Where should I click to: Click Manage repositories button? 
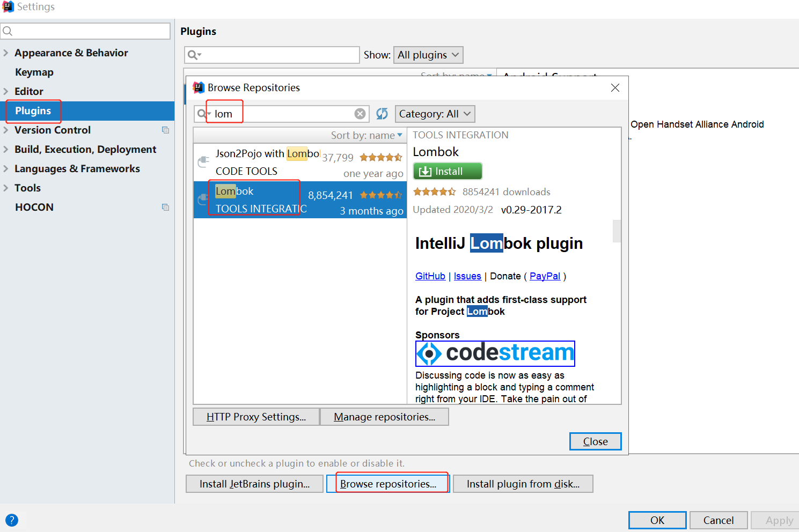pyautogui.click(x=384, y=417)
